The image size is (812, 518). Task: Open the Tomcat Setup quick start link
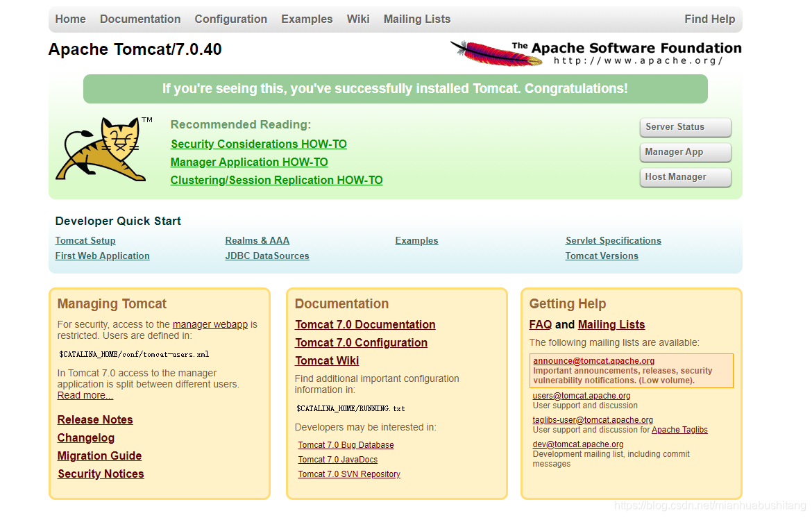click(85, 240)
